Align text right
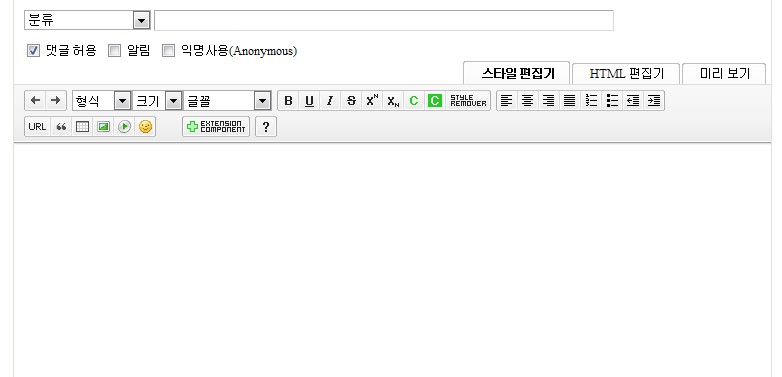The width and height of the screenshot is (782, 377). (549, 101)
